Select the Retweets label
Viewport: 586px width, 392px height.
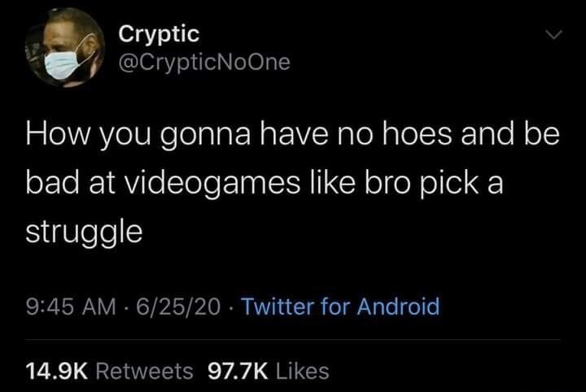coord(145,372)
